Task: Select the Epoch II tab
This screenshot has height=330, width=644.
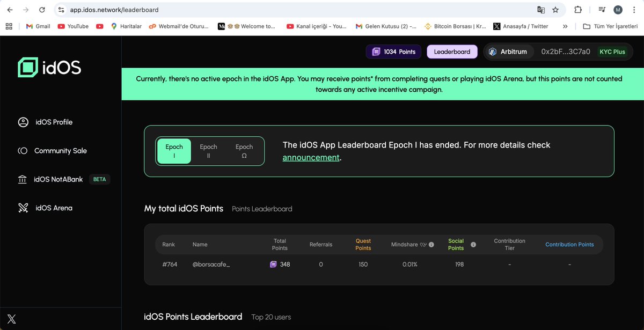Action: pyautogui.click(x=208, y=151)
